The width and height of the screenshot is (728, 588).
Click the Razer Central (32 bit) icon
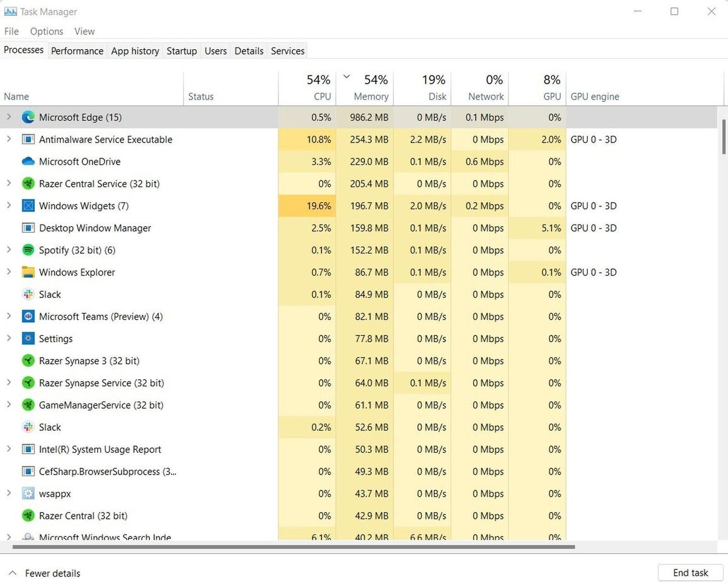tap(28, 516)
